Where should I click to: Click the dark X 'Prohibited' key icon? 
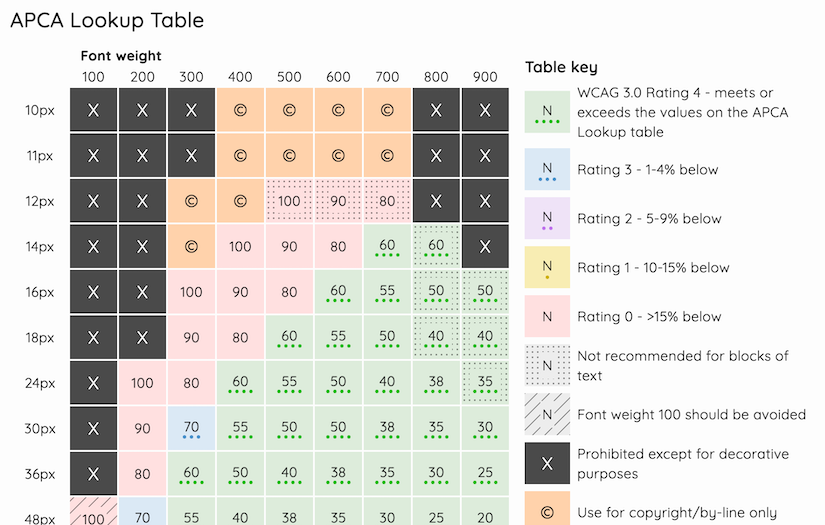547,463
